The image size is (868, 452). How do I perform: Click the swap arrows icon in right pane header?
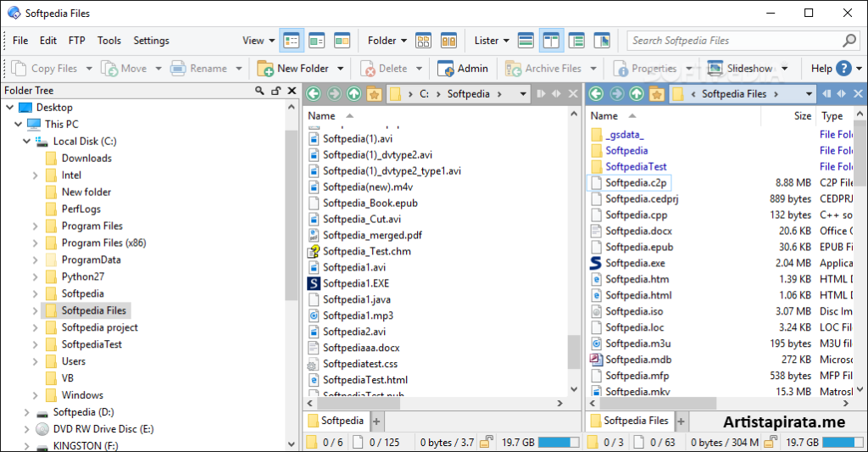[x=842, y=93]
